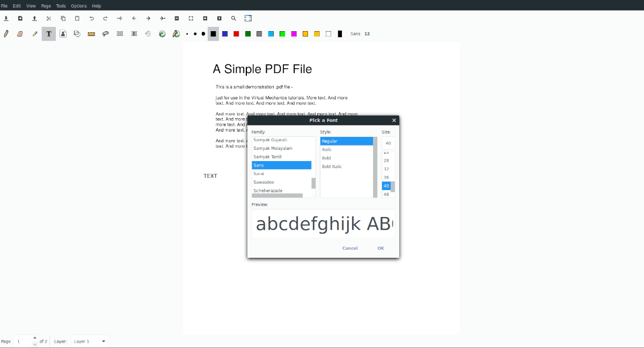Click the Default Pen icon

[x=176, y=34]
